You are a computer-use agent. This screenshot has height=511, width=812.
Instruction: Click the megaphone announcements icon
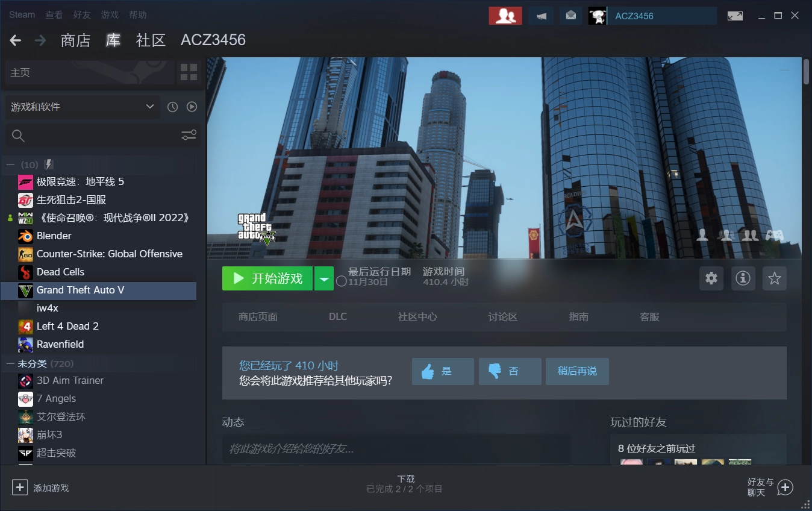coord(541,16)
